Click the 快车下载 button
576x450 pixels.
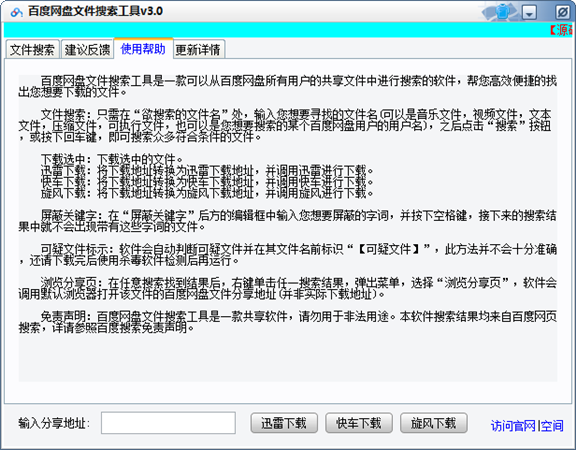359,423
